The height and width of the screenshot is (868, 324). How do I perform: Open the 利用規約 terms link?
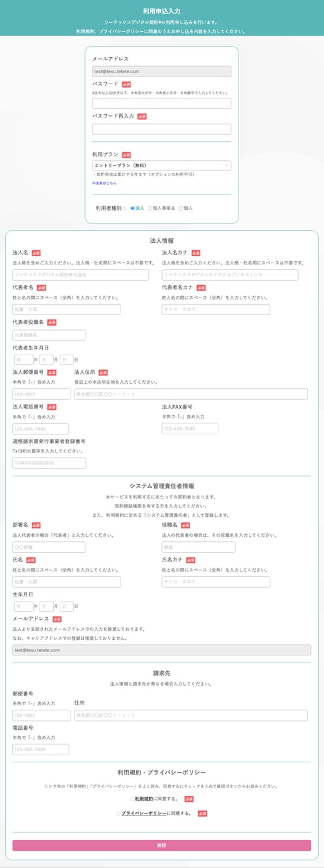pos(144,798)
